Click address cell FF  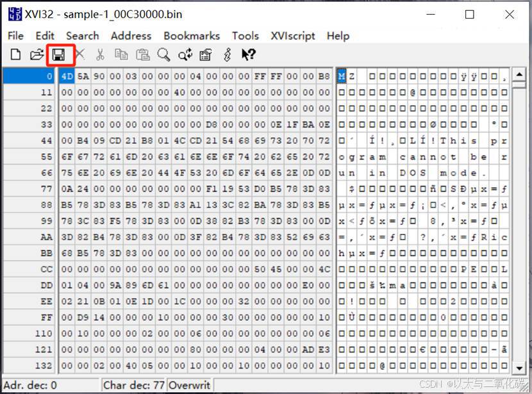click(x=28, y=317)
